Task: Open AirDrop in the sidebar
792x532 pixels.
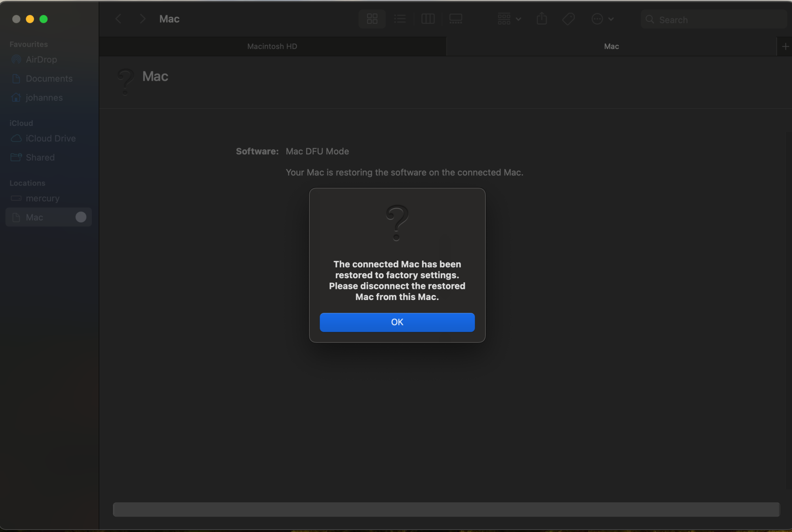Action: (x=49, y=59)
